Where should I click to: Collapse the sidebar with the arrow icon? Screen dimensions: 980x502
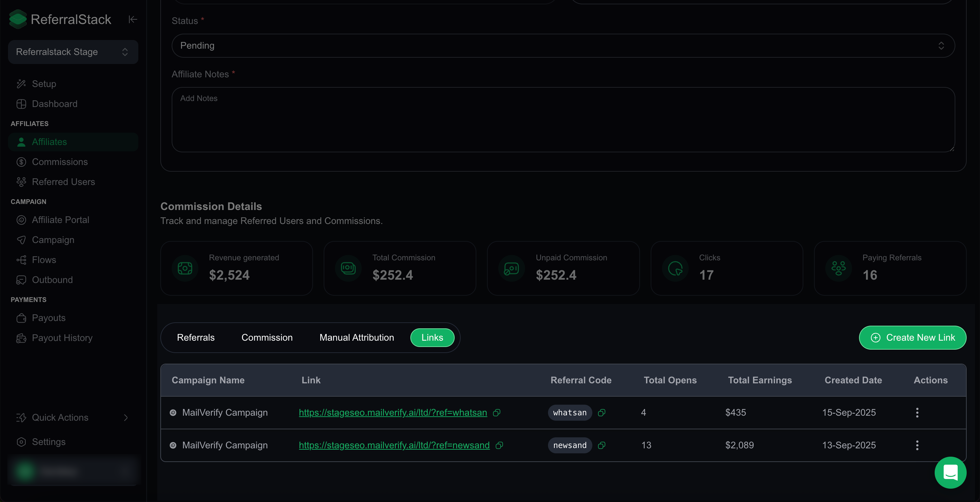(132, 19)
